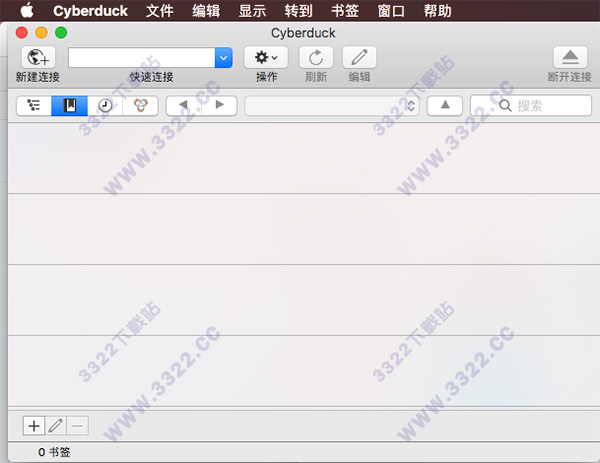
Task: Open the 书签 menu
Action: (x=345, y=11)
